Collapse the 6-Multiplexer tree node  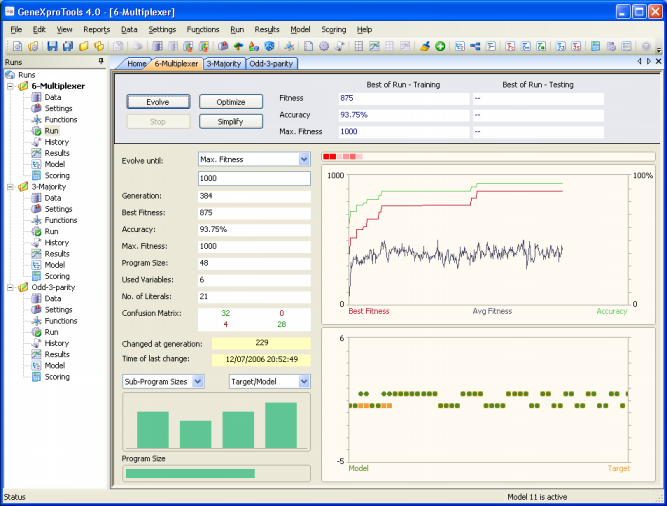pyautogui.click(x=10, y=86)
